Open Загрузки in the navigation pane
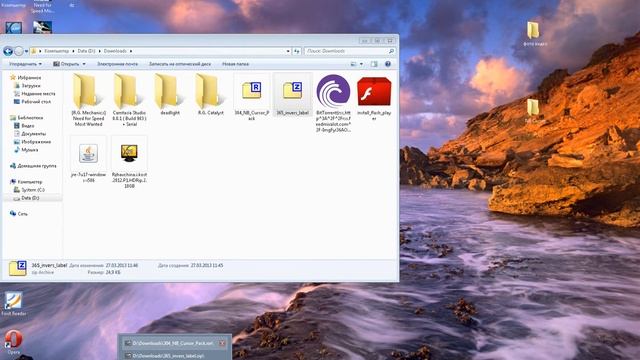 pos(27,86)
